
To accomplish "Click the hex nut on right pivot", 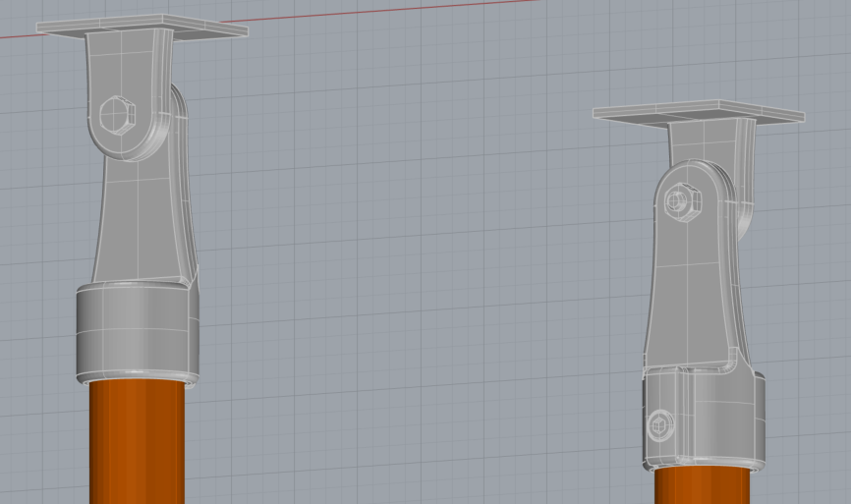I will click(679, 200).
